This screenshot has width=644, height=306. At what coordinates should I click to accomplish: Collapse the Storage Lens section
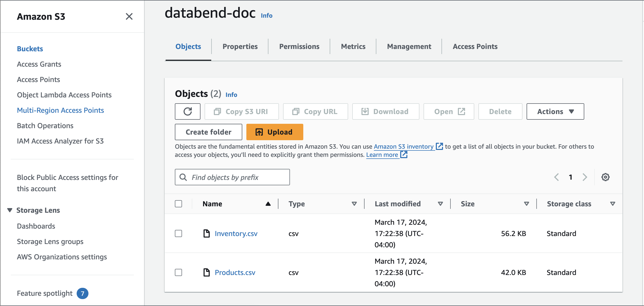click(10, 210)
